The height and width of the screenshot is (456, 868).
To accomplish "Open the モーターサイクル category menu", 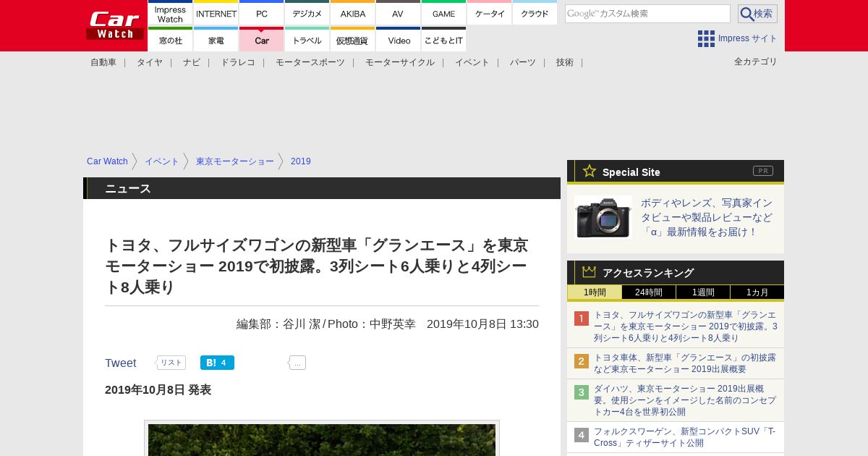I will pyautogui.click(x=400, y=62).
